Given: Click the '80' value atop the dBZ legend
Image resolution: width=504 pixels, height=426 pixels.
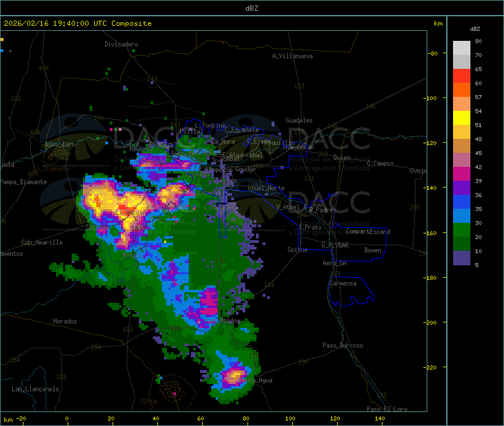Looking at the screenshot, I should click(x=478, y=41).
